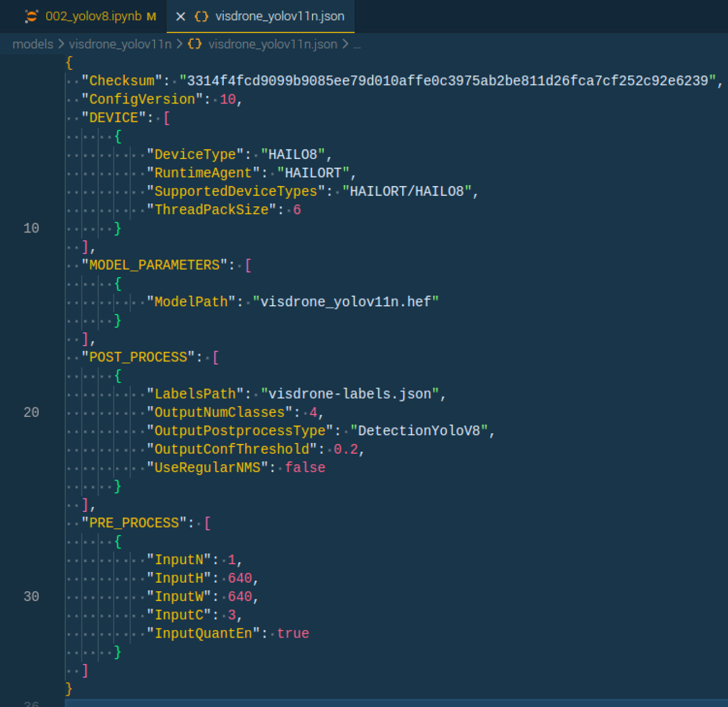The width and height of the screenshot is (728, 707).
Task: Click the OutputConfThreshold value 0.2
Action: 346,449
